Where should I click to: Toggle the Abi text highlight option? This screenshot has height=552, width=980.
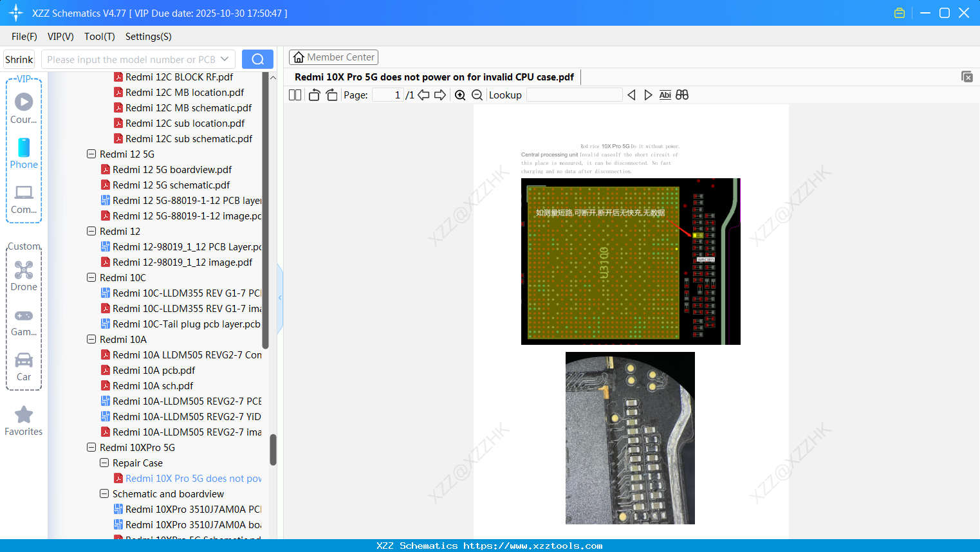665,95
